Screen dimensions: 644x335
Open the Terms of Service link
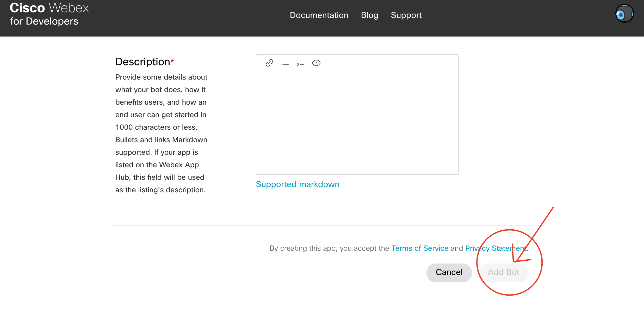[x=420, y=248]
